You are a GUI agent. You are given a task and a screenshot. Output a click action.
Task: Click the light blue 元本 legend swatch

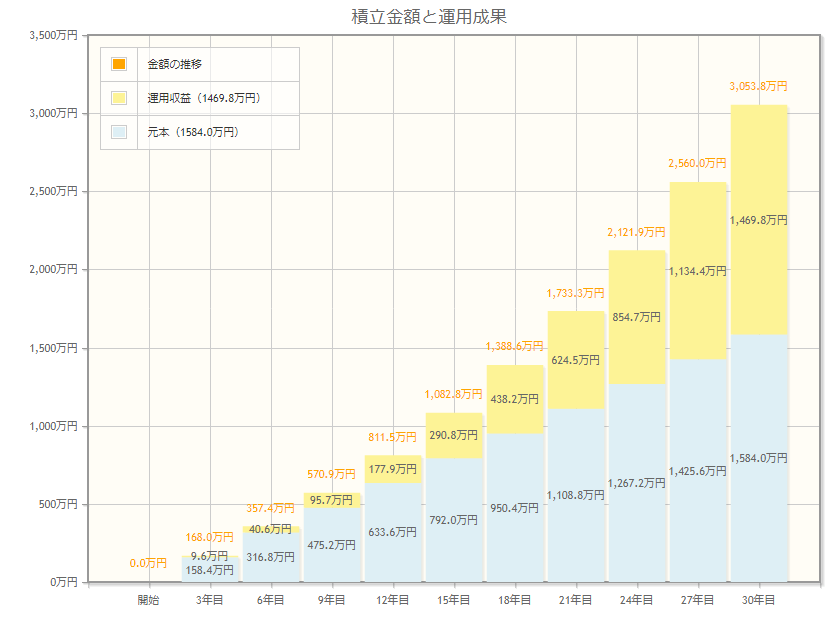tap(119, 132)
